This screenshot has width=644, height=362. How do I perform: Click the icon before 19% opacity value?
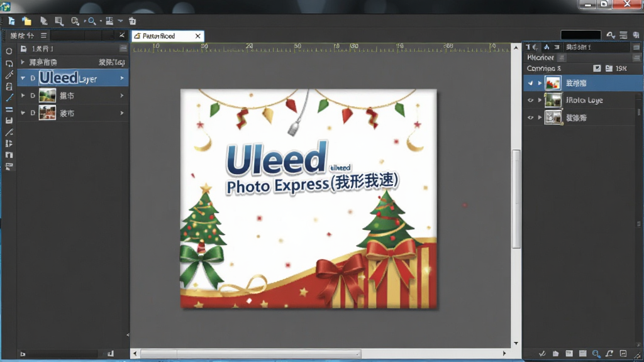coord(609,68)
